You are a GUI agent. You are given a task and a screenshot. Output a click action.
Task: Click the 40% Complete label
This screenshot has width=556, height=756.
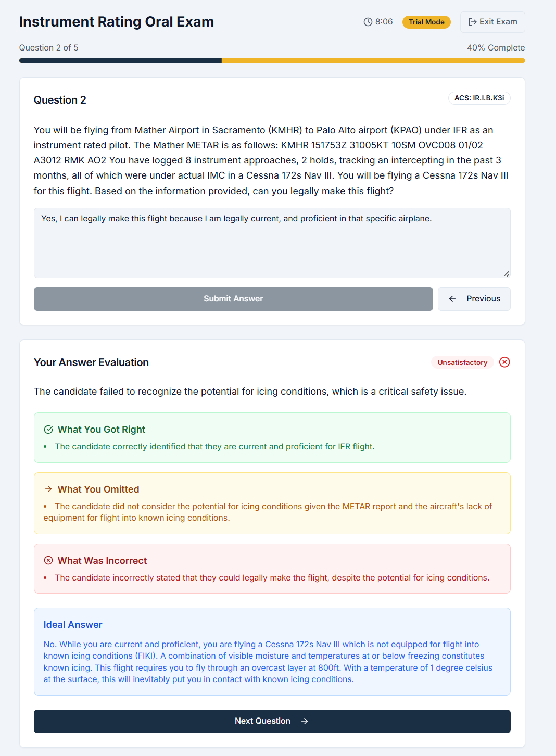496,48
